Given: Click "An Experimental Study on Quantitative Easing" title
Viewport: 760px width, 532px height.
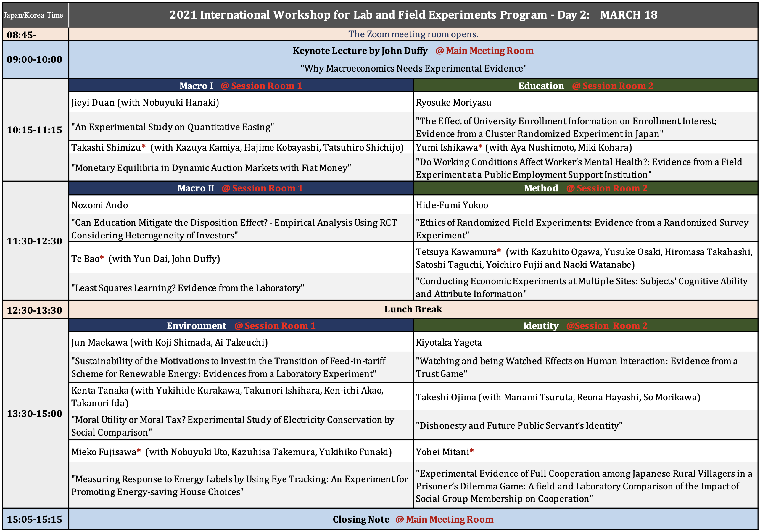Looking at the screenshot, I should [x=173, y=127].
